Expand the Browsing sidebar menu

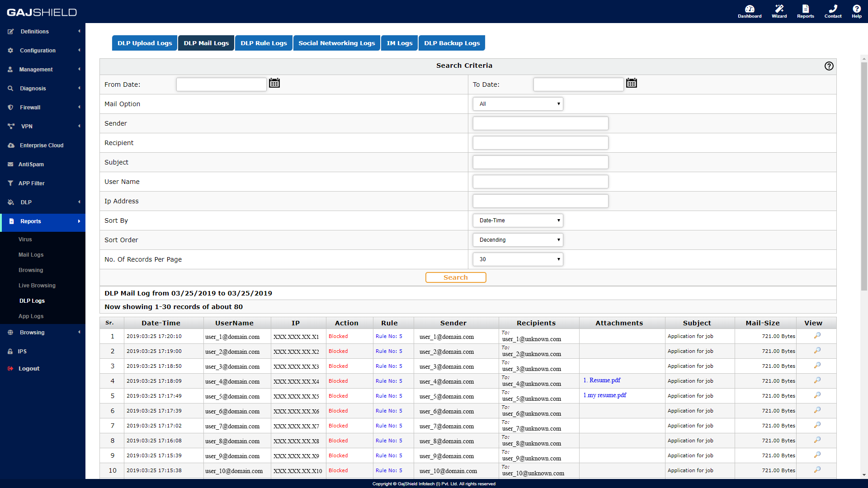point(42,333)
